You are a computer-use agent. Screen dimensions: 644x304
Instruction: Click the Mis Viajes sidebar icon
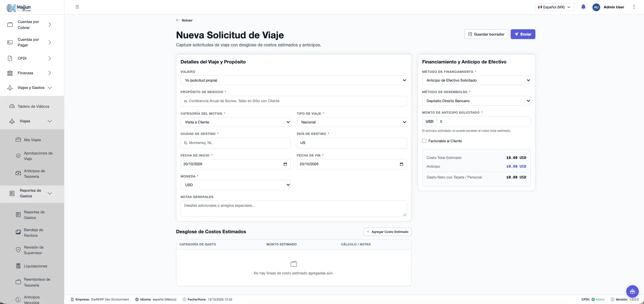click(x=18, y=140)
